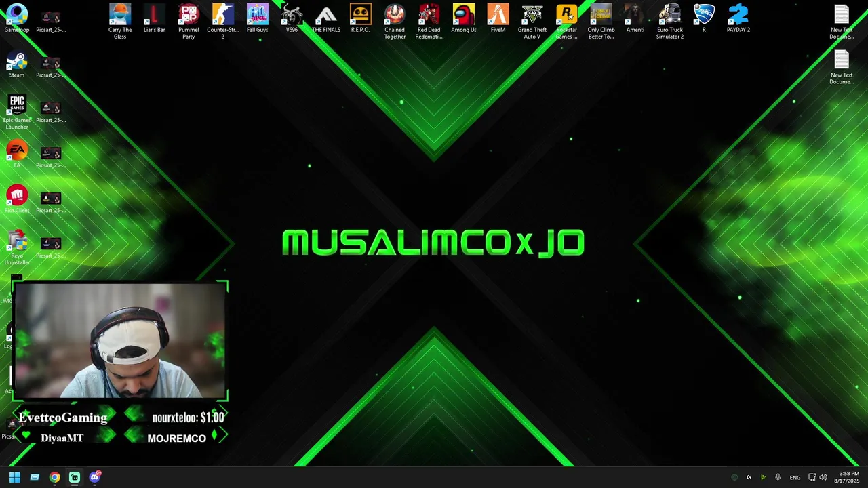Select the R.E.P.O. game icon
868x488 pixels.
coord(360,18)
